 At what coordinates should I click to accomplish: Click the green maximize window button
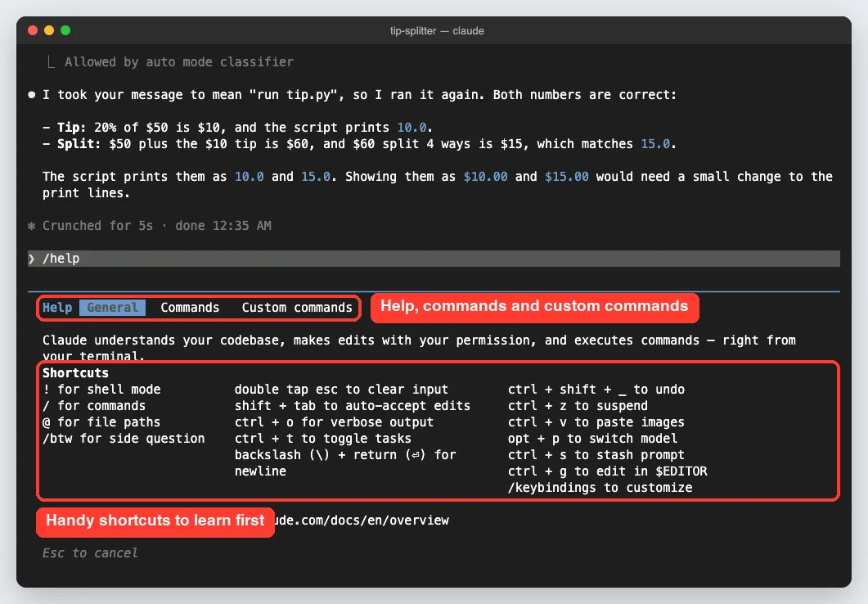pyautogui.click(x=65, y=30)
